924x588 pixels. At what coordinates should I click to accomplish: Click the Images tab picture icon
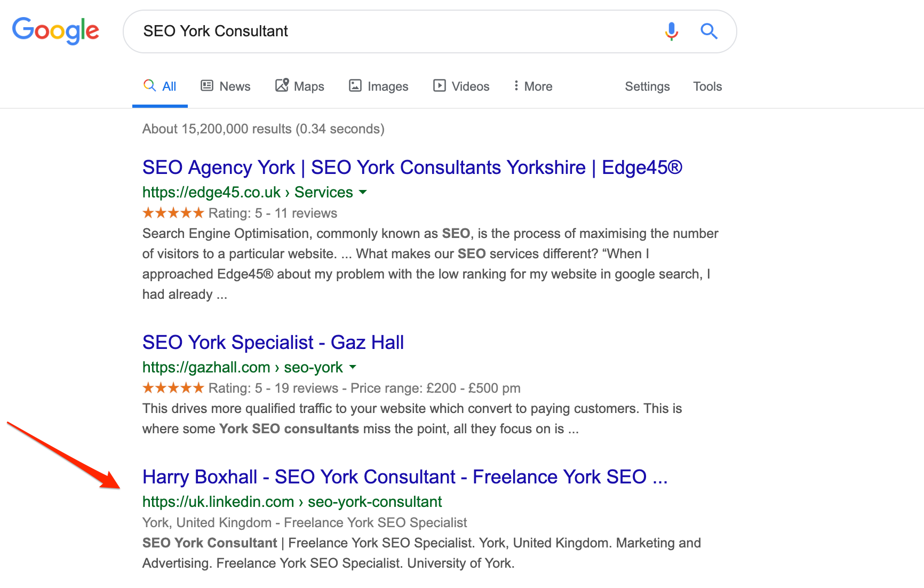[x=355, y=86]
